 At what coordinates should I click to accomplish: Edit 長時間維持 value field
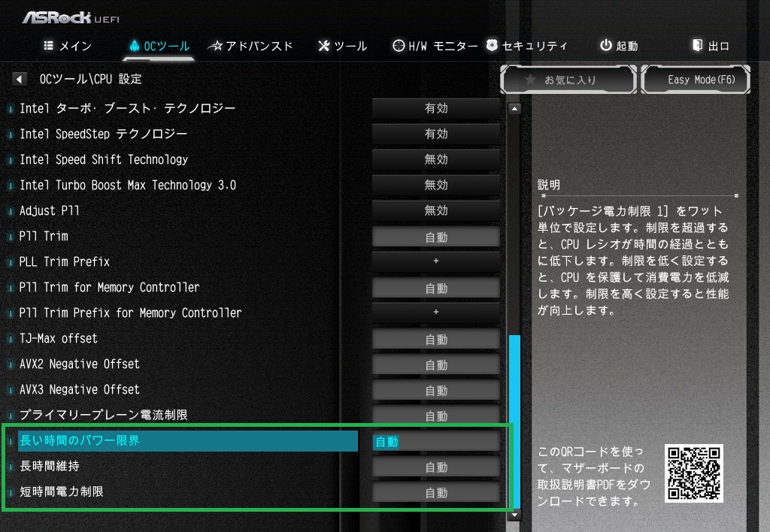pyautogui.click(x=436, y=467)
